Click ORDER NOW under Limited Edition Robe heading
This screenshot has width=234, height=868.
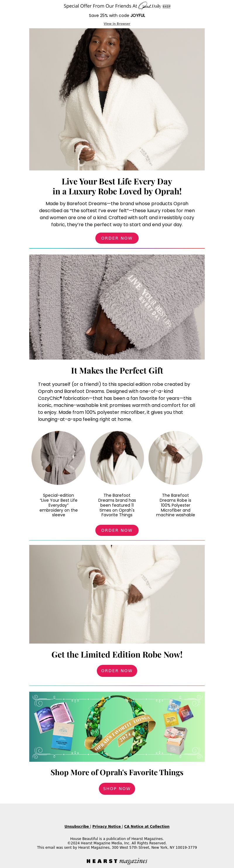pos(117,670)
